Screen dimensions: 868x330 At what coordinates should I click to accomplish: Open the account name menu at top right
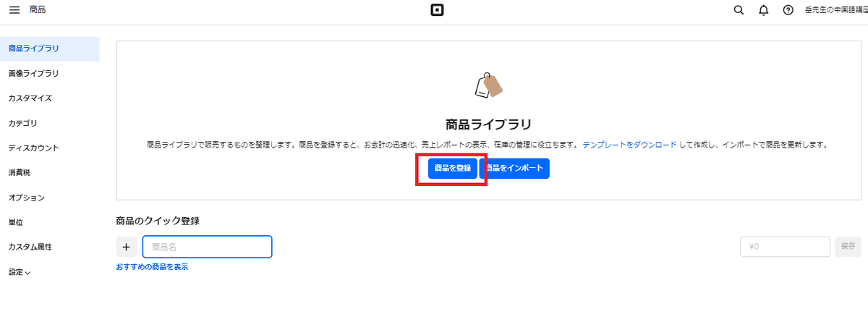[x=835, y=10]
